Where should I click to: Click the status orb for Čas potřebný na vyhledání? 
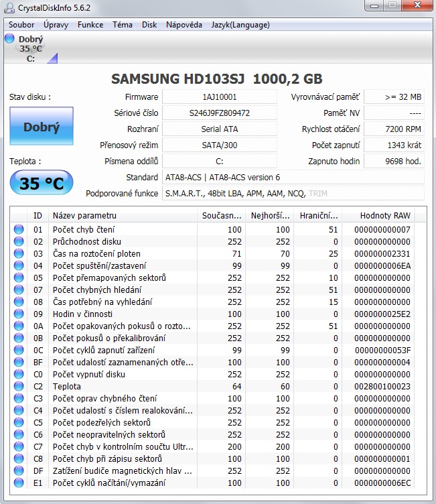coord(19,302)
